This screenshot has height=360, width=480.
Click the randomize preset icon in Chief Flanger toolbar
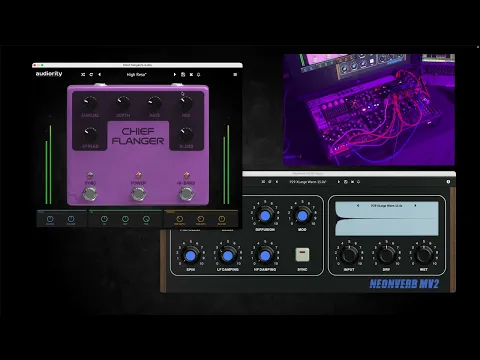click(83, 75)
